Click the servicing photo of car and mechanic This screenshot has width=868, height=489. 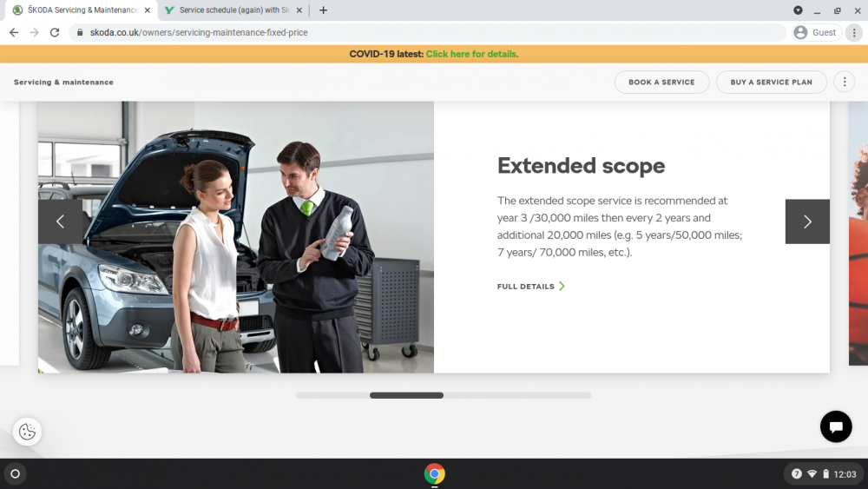tap(236, 237)
